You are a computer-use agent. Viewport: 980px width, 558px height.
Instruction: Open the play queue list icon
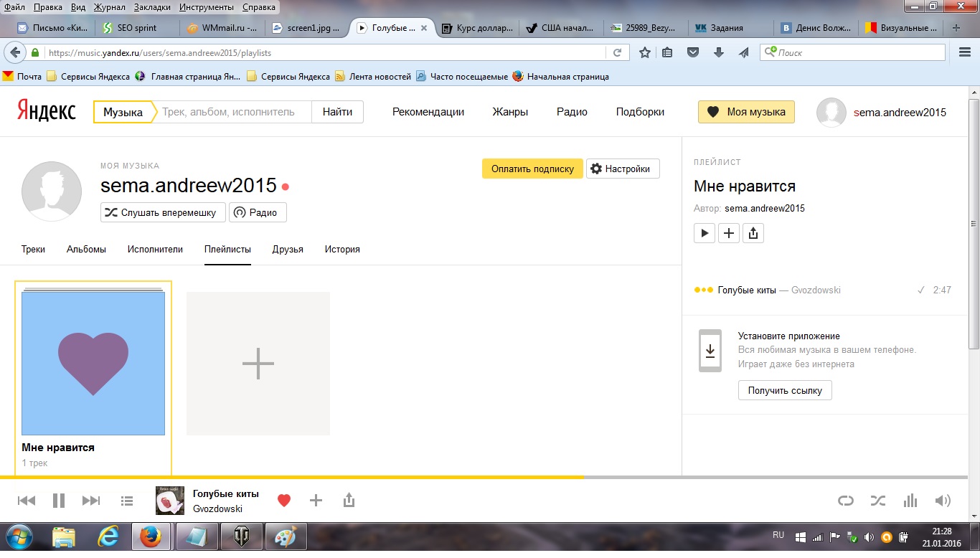[127, 501]
